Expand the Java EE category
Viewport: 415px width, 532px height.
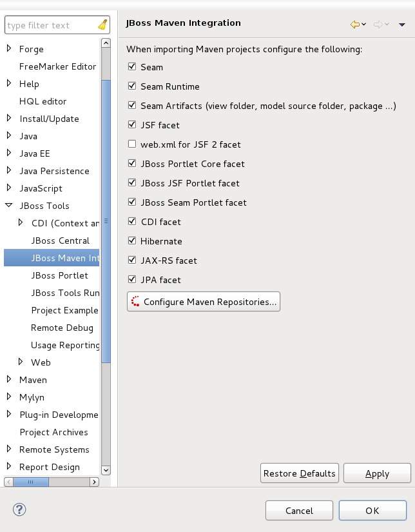coord(9,153)
